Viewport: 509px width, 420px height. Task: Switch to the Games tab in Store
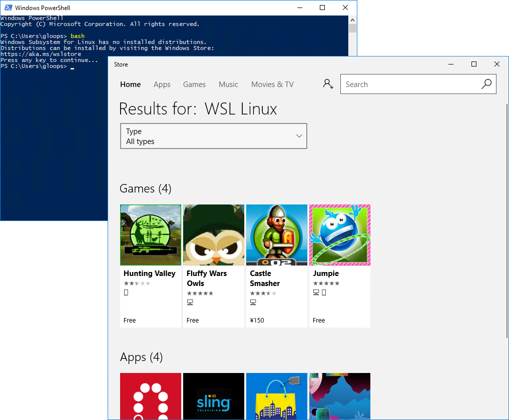[194, 84]
